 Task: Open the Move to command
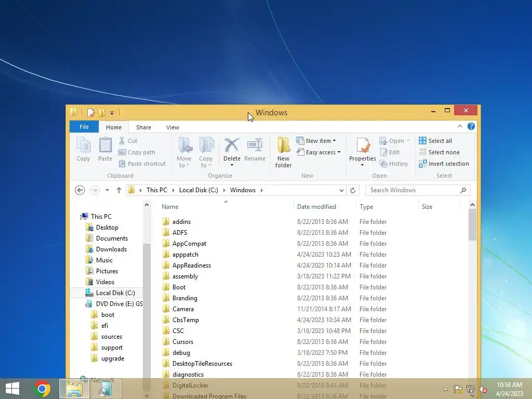click(184, 152)
